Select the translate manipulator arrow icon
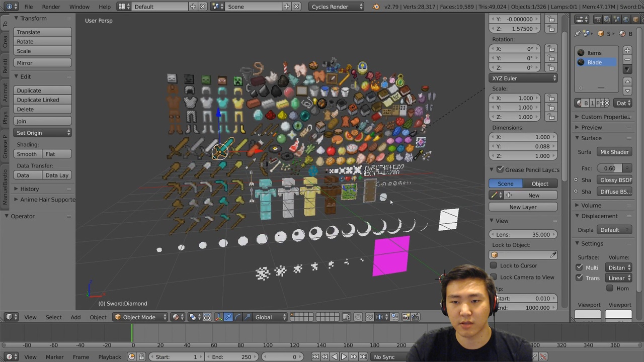The height and width of the screenshot is (362, 644). (228, 317)
